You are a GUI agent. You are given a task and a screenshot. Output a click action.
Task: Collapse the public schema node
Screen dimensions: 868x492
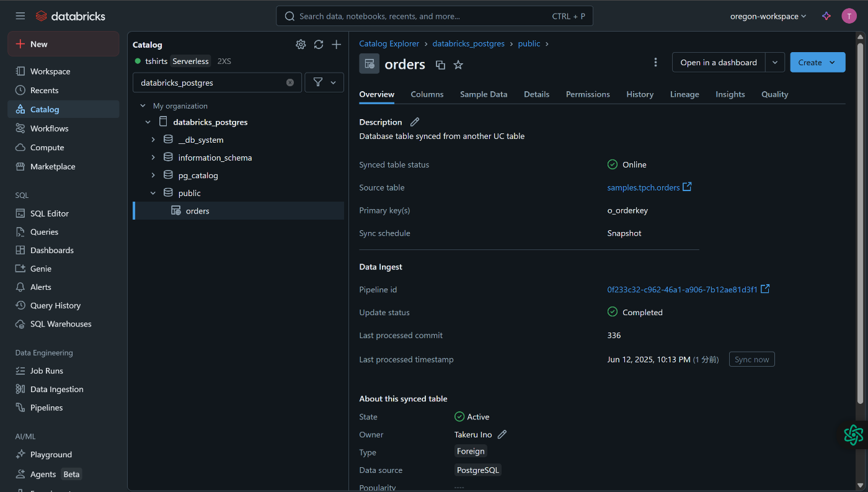pos(153,193)
